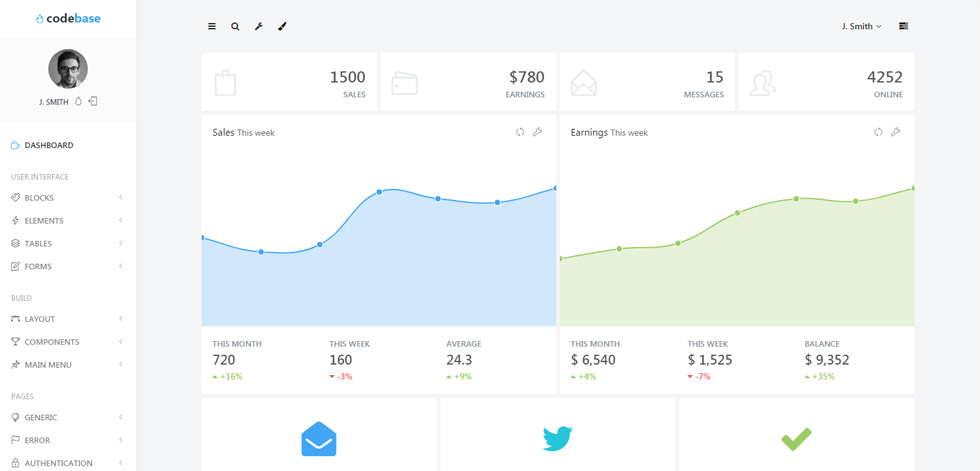Refresh the Sales chart block
This screenshot has width=980, height=471.
pos(520,132)
